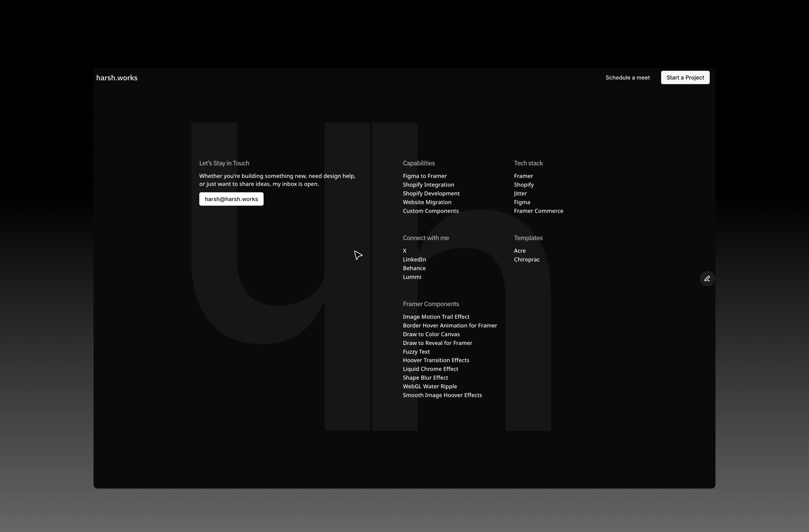Click the harsh@harsh.works email button

click(231, 199)
